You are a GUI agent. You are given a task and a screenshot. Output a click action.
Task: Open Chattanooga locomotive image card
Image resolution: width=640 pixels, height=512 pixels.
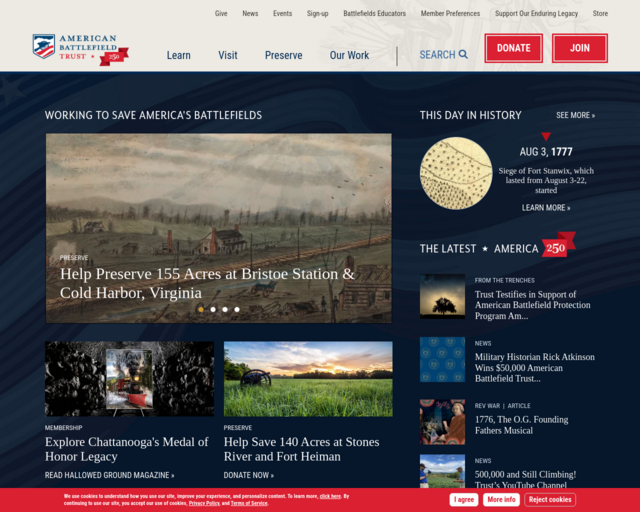click(129, 379)
